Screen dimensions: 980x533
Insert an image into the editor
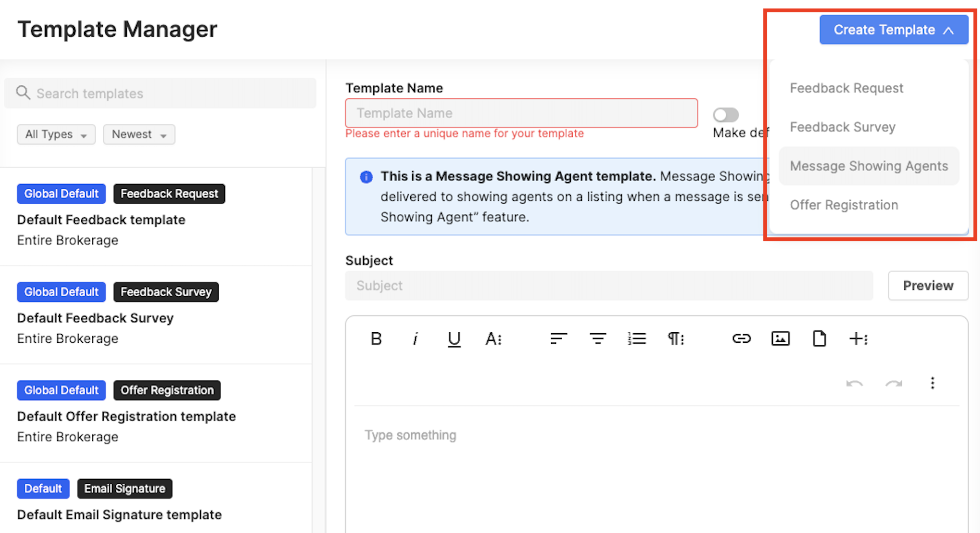click(780, 339)
